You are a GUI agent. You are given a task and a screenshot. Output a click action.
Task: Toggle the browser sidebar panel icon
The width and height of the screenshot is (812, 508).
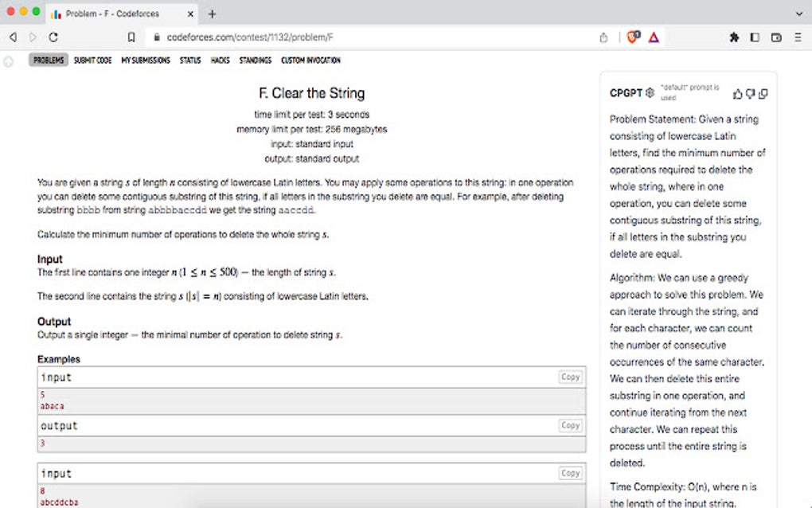point(755,37)
